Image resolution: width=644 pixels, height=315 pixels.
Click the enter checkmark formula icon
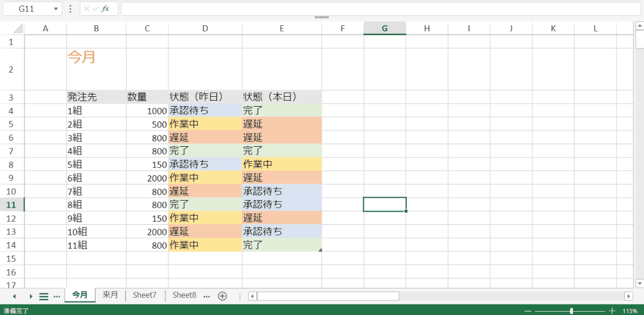[x=96, y=9]
